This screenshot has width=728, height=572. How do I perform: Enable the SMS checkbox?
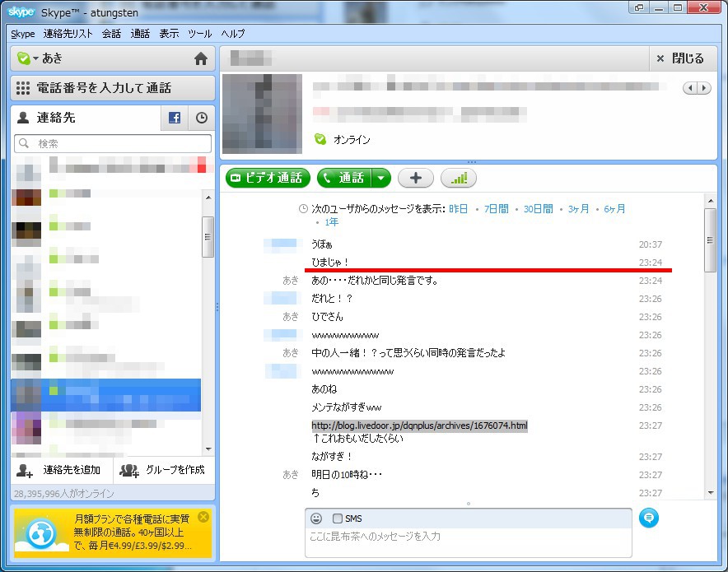point(338,519)
